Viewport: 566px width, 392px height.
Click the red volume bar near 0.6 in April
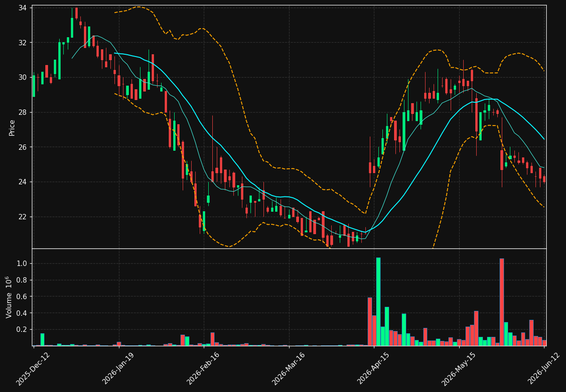click(370, 322)
